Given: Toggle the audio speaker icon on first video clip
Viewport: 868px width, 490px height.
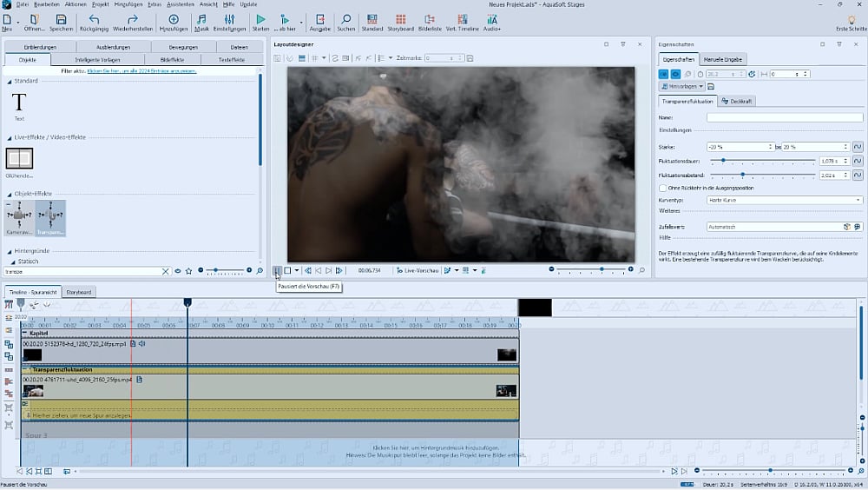Looking at the screenshot, I should pyautogui.click(x=142, y=344).
